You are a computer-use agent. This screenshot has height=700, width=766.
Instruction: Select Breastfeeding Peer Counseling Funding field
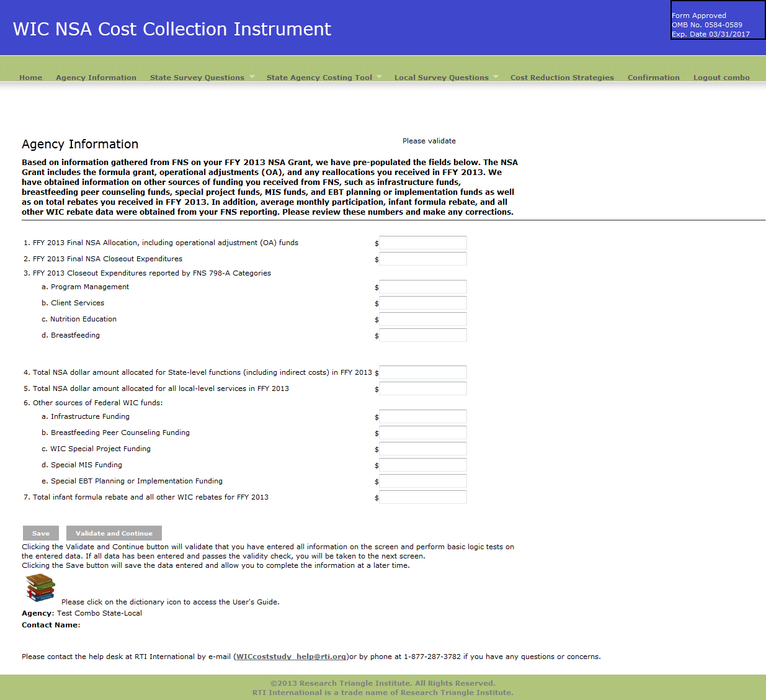tap(423, 433)
